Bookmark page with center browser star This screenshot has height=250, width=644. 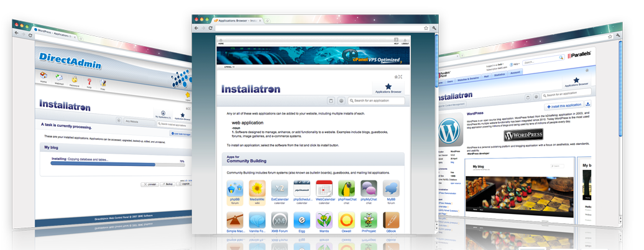(x=425, y=29)
